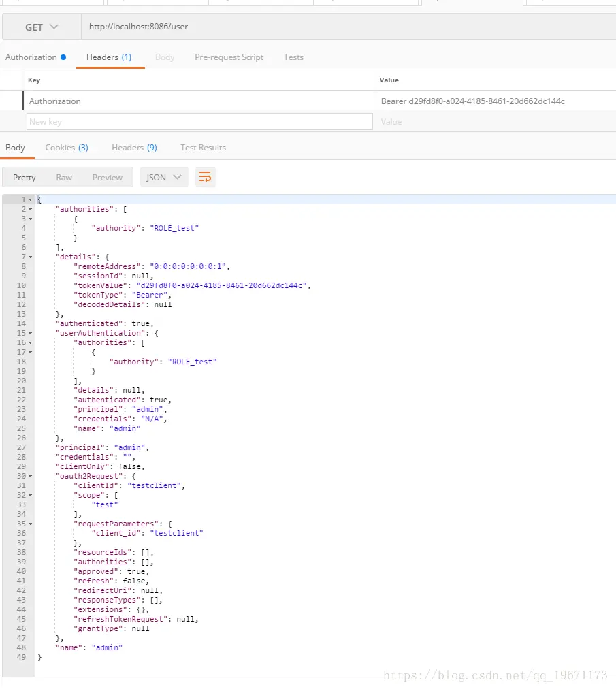Click the "redirectUri" key on line 42
This screenshot has width=616, height=689.
[103, 590]
